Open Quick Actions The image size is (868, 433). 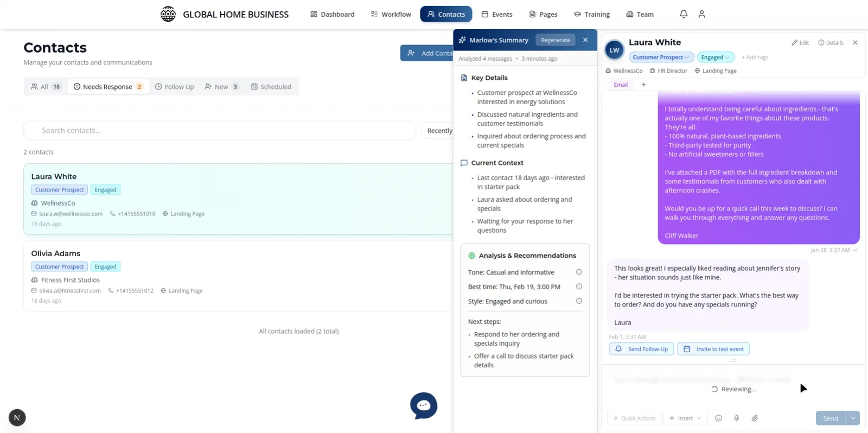coord(634,418)
